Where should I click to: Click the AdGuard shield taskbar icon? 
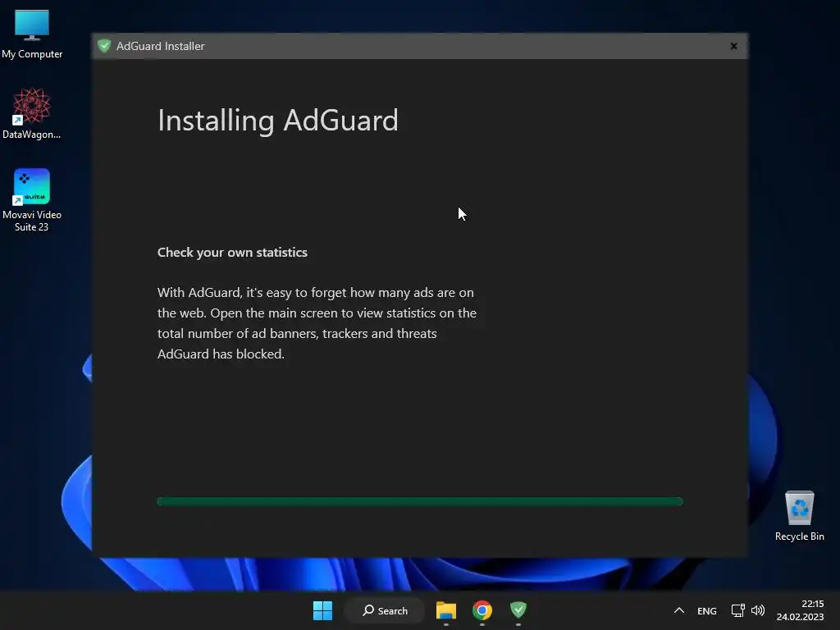(x=518, y=609)
